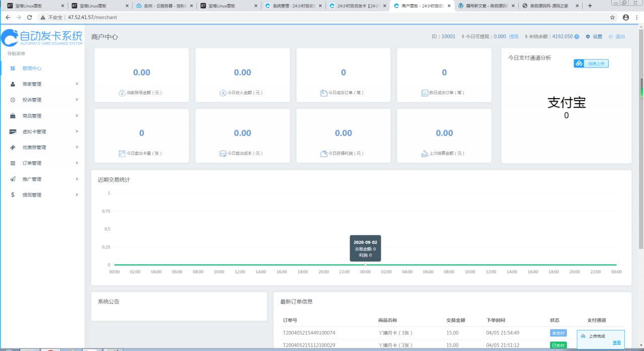644x351 pixels.
Task: Expand the 提现管理 submenu arrow
Action: point(77,195)
